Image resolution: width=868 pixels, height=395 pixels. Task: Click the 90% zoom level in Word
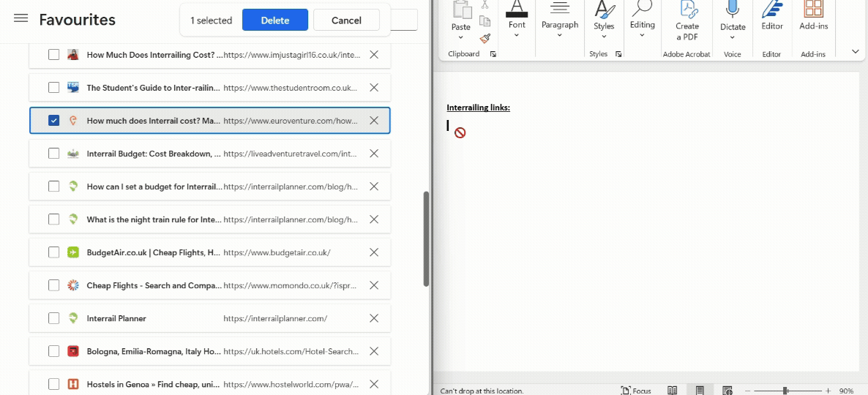click(847, 391)
